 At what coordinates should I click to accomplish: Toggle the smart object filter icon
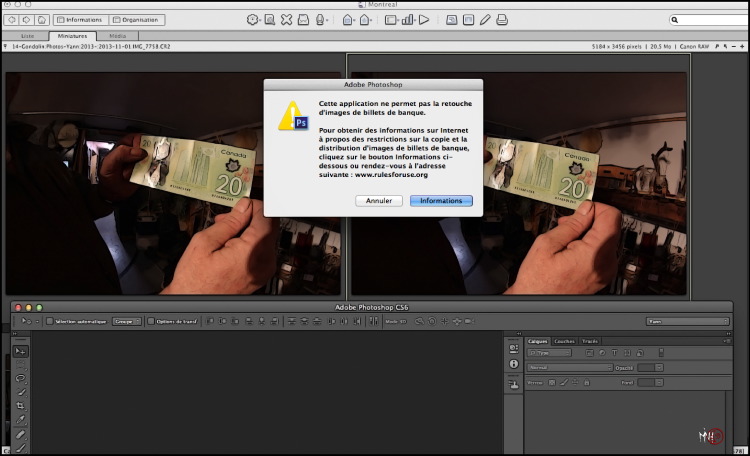click(x=640, y=353)
